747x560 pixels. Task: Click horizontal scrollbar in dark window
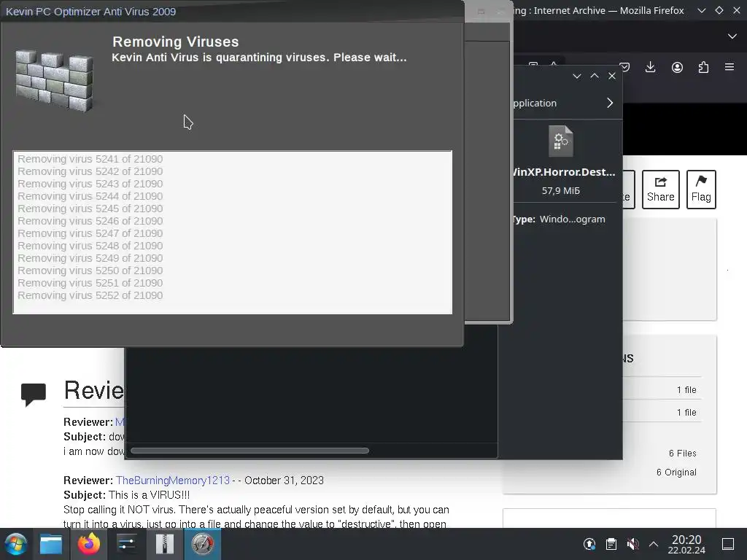(249, 451)
